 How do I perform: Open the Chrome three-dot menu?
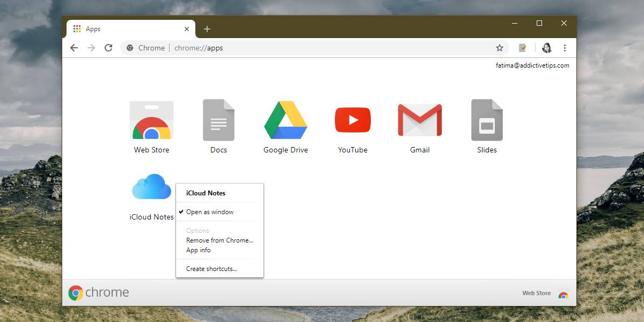565,48
